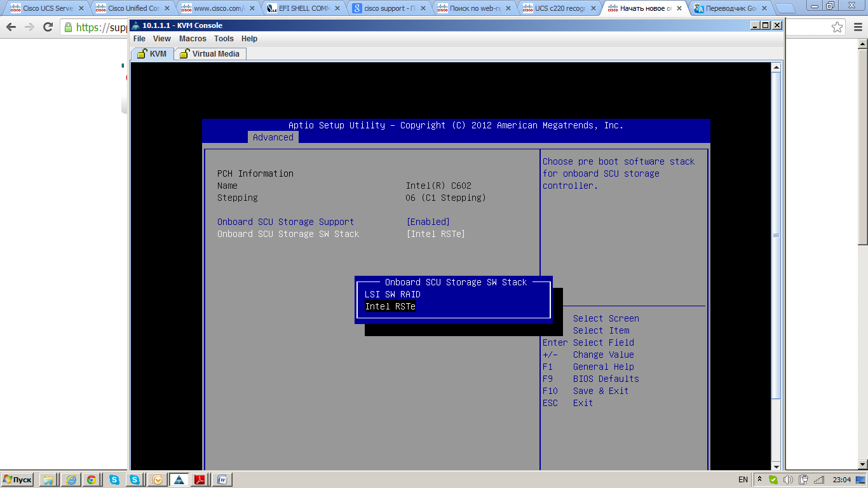Open Google Chrome from the taskbar
This screenshot has width=868, height=488.
tap(92, 480)
